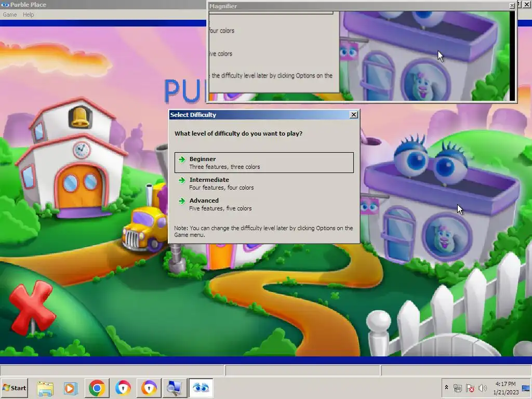
Task: Click the golden bell on the schoolhouse
Action: click(80, 117)
